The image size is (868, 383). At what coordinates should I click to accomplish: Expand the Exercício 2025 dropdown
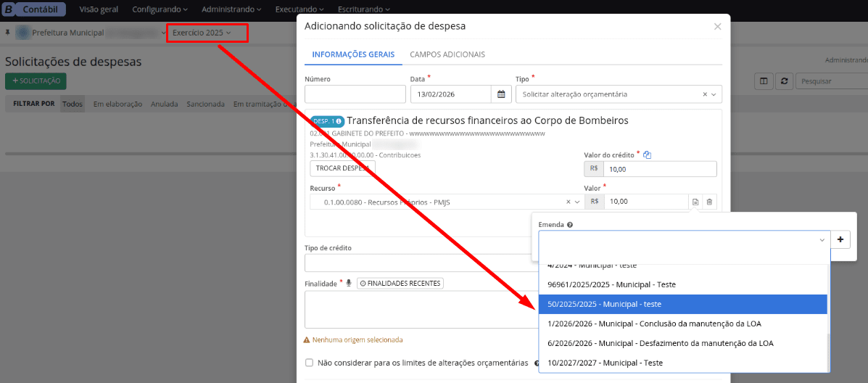[x=202, y=33]
